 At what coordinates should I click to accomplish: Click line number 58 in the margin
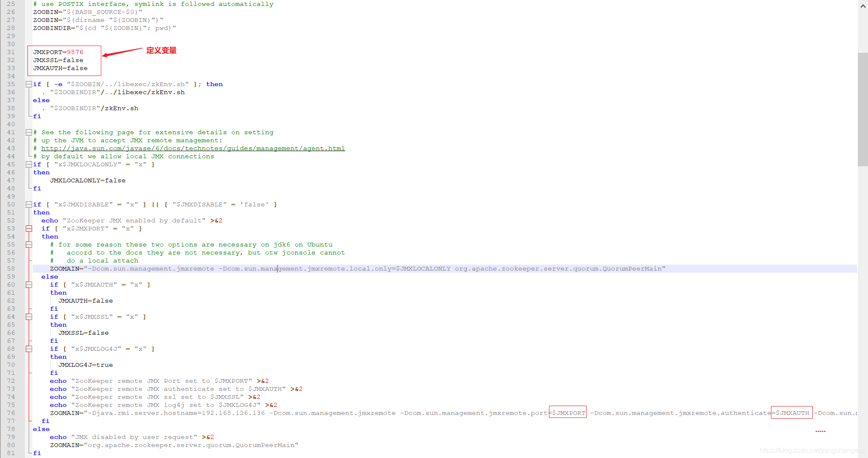point(11,268)
